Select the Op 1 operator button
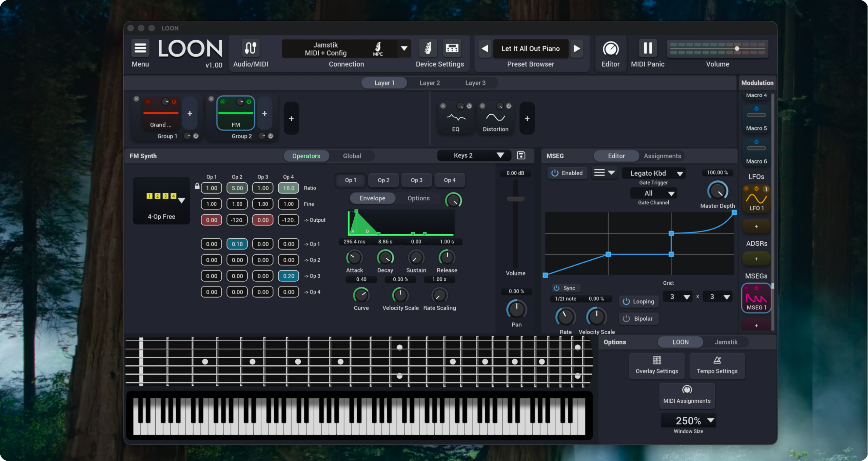Viewport: 868px width, 461px height. (x=350, y=180)
